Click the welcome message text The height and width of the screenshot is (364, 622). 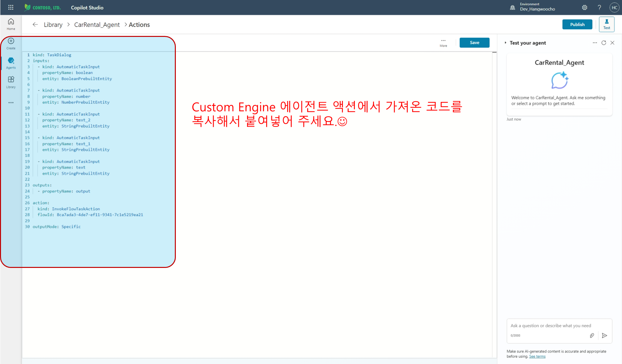point(558,101)
